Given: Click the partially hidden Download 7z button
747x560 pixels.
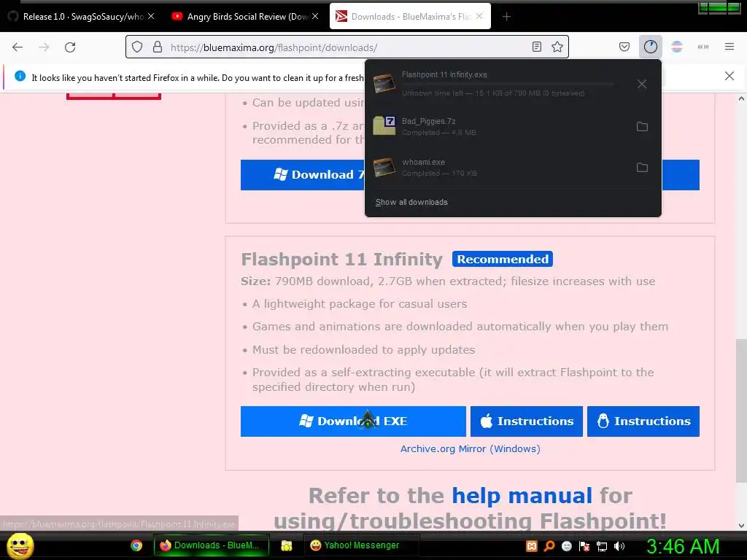Looking at the screenshot, I should pyautogui.click(x=303, y=175).
